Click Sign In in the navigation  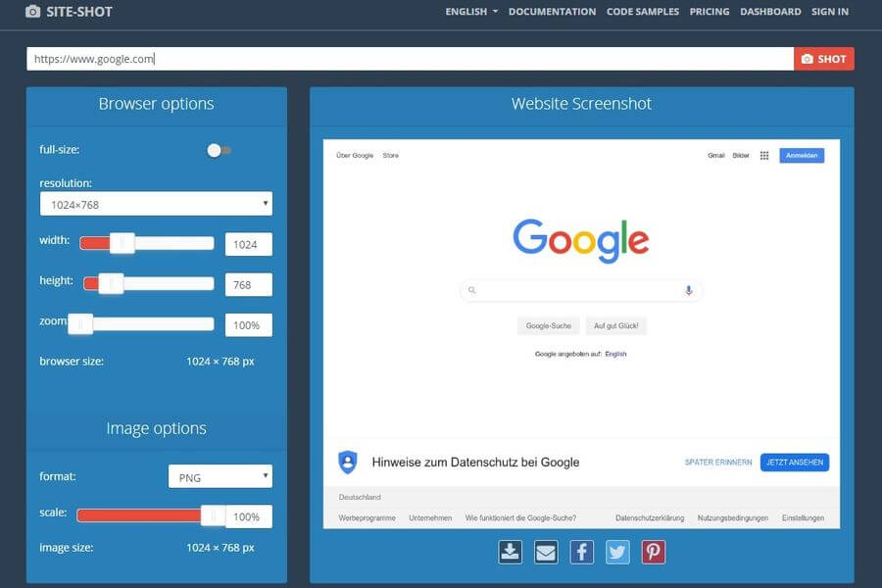tap(830, 11)
